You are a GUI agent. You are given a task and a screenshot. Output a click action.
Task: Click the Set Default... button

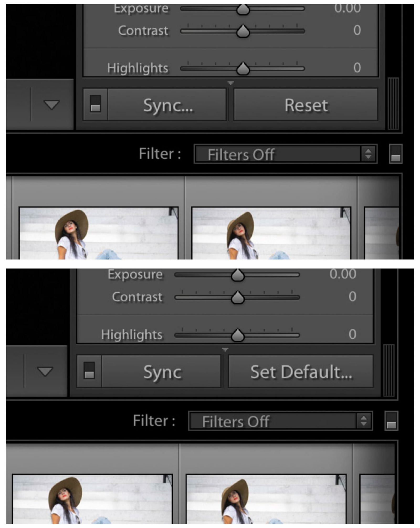(301, 371)
